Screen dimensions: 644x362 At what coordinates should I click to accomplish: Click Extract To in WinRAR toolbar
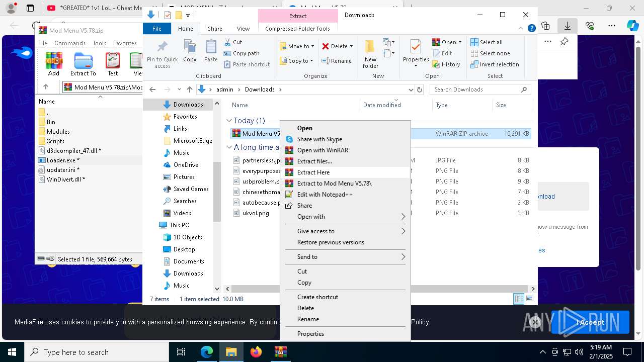click(x=83, y=64)
